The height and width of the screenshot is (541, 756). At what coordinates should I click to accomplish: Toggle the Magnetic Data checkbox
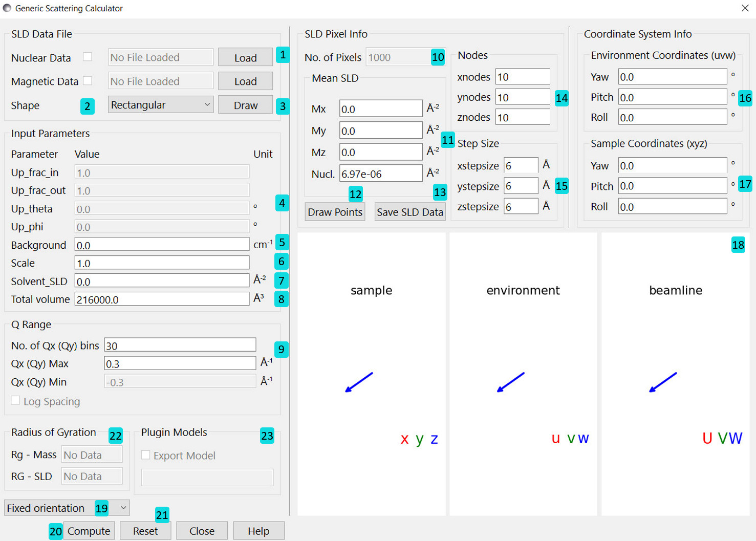pos(88,81)
